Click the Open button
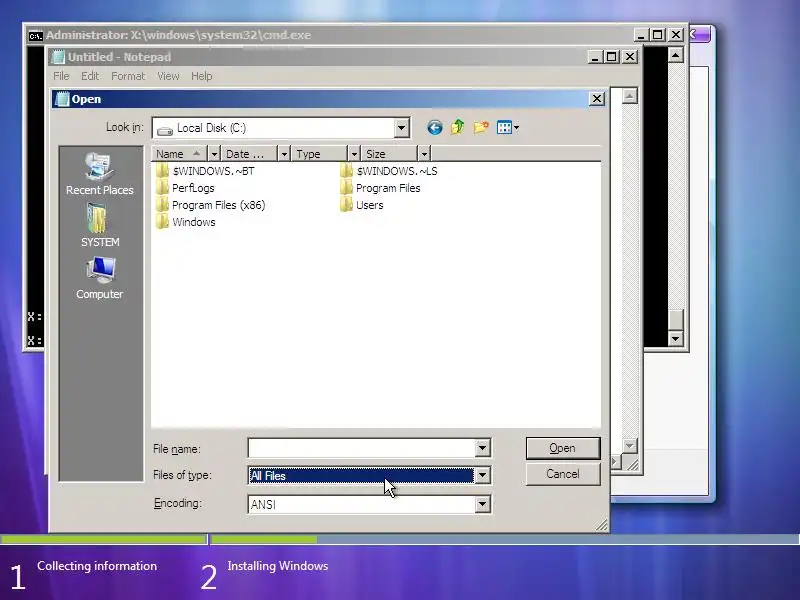 tap(563, 448)
